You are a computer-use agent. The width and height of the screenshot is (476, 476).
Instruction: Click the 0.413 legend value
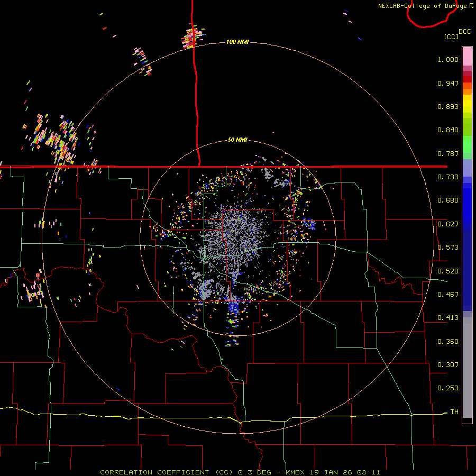tap(448, 318)
